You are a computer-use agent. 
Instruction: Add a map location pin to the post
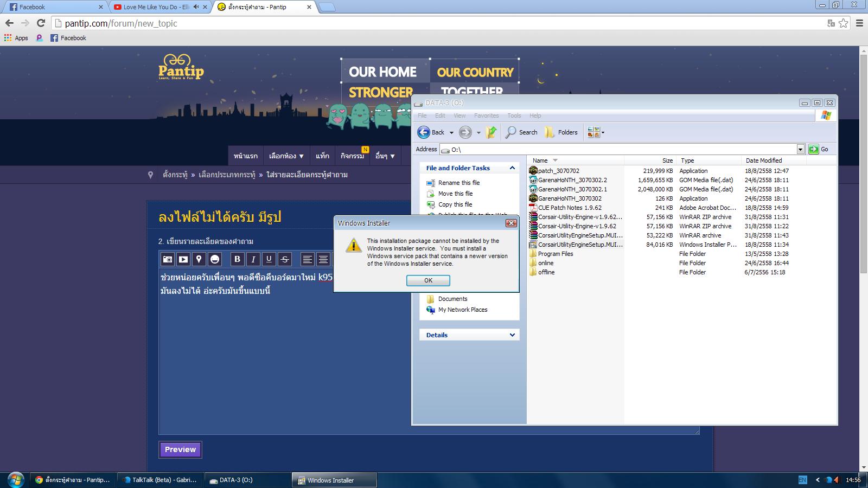[199, 259]
